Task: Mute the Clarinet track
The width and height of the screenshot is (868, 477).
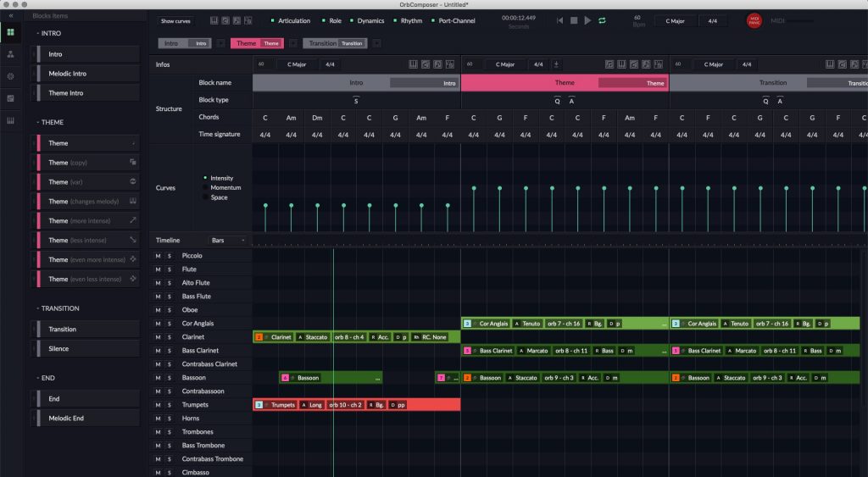Action: tap(158, 337)
